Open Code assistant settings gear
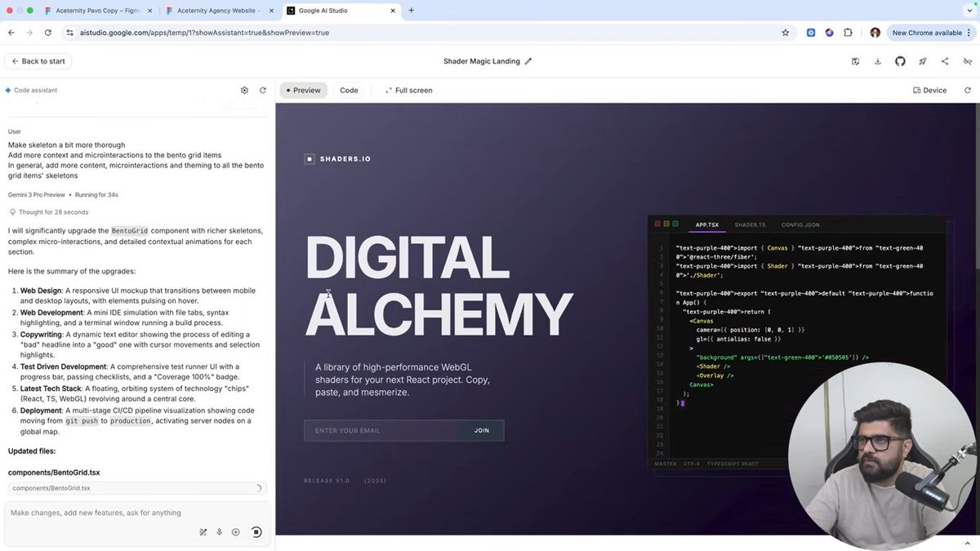Screen dimensions: 980x551 tap(244, 90)
